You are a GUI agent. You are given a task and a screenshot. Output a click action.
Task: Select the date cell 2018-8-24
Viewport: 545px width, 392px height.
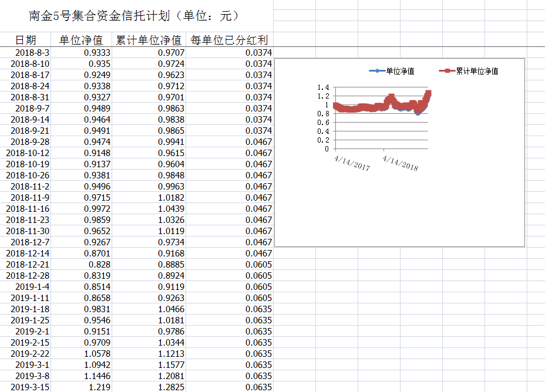pos(25,86)
